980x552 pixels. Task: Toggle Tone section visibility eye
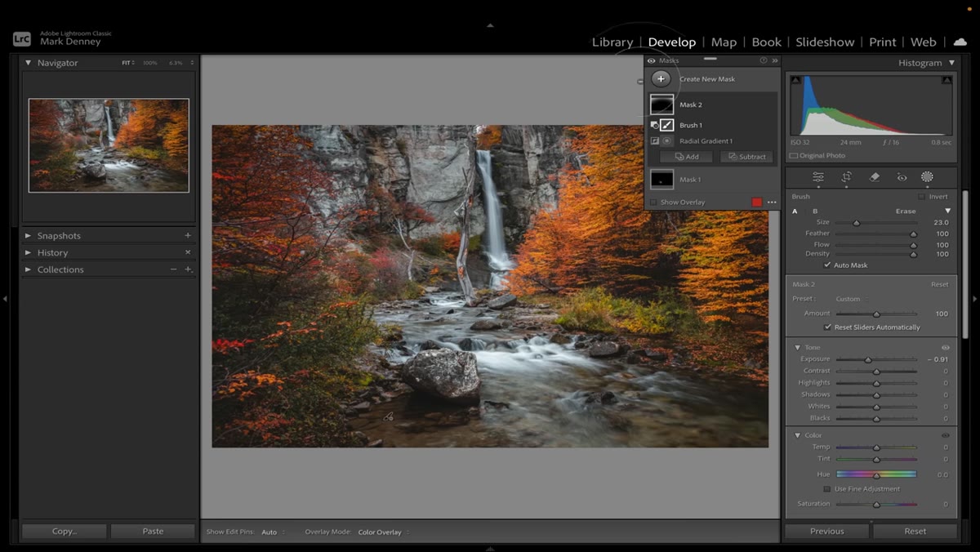point(945,348)
